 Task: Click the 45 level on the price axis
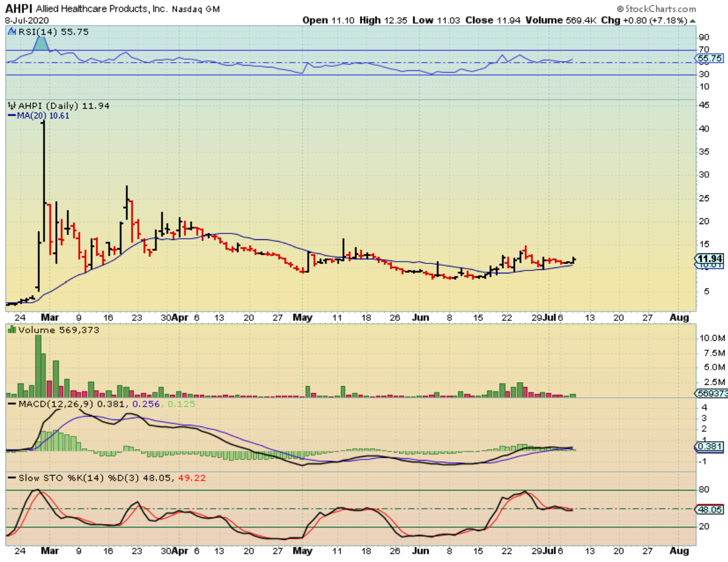click(x=704, y=105)
